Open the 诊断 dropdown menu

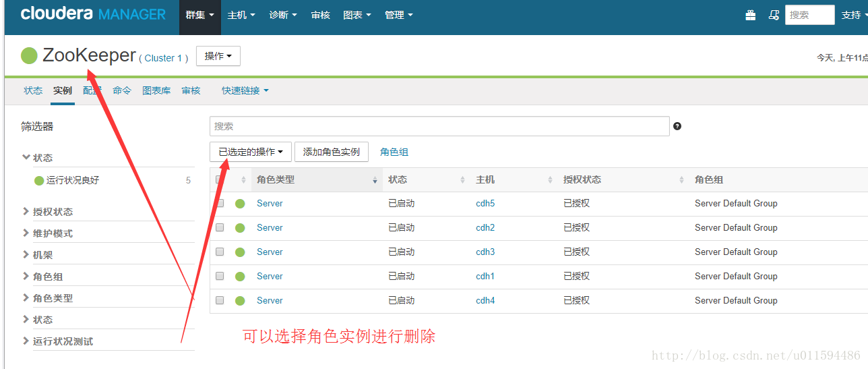click(x=283, y=15)
